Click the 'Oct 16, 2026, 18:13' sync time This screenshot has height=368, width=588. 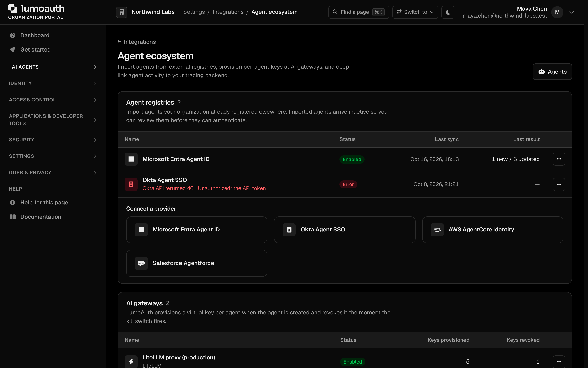coord(434,159)
